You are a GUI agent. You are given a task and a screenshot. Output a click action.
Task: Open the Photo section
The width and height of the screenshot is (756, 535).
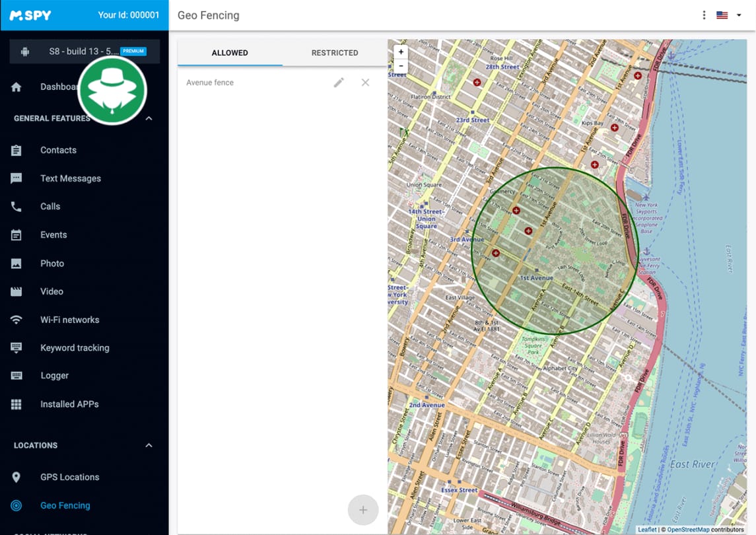coord(52,263)
